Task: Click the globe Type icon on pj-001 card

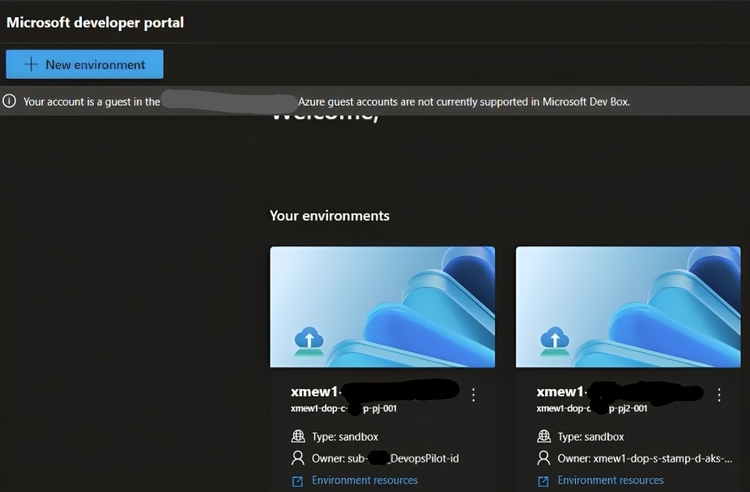Action: pos(297,437)
